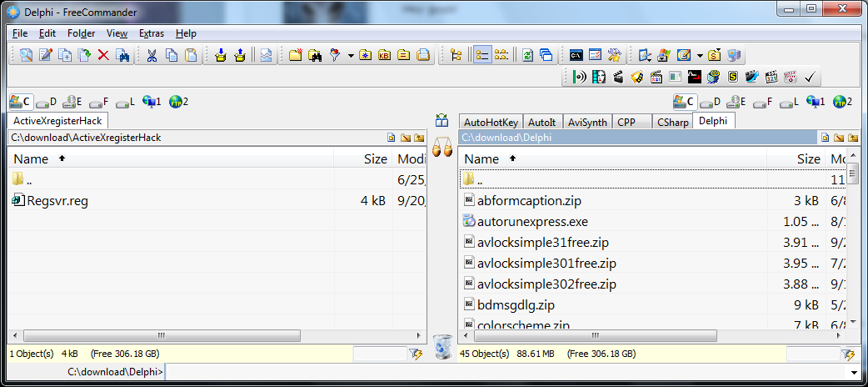Click the balance scales compare icon

pyautogui.click(x=441, y=147)
